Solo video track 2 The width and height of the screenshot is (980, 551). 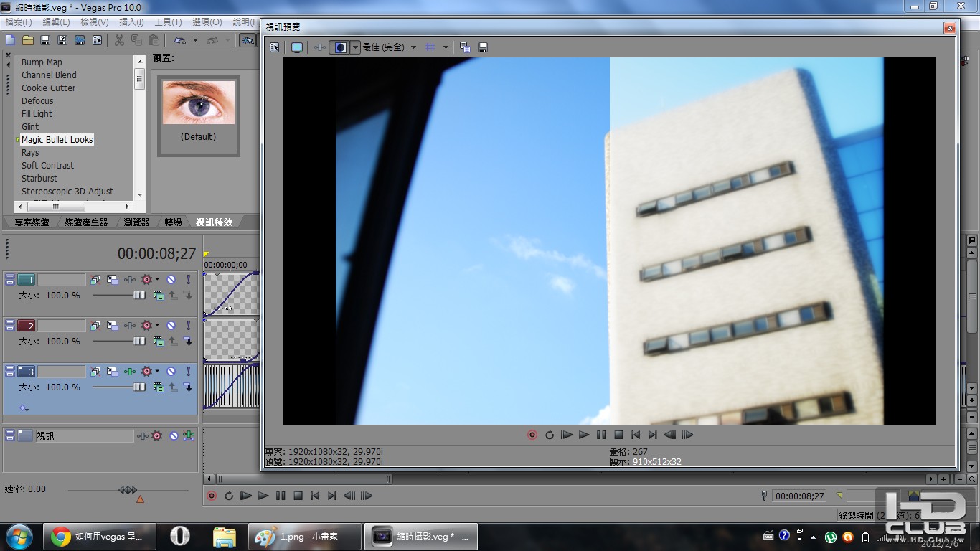pos(189,326)
